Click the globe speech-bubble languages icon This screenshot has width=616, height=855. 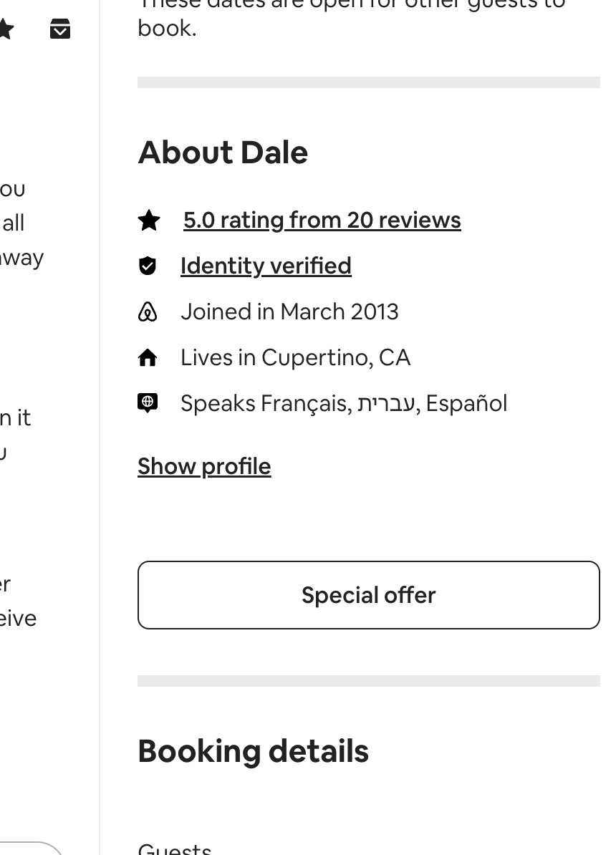pos(148,403)
